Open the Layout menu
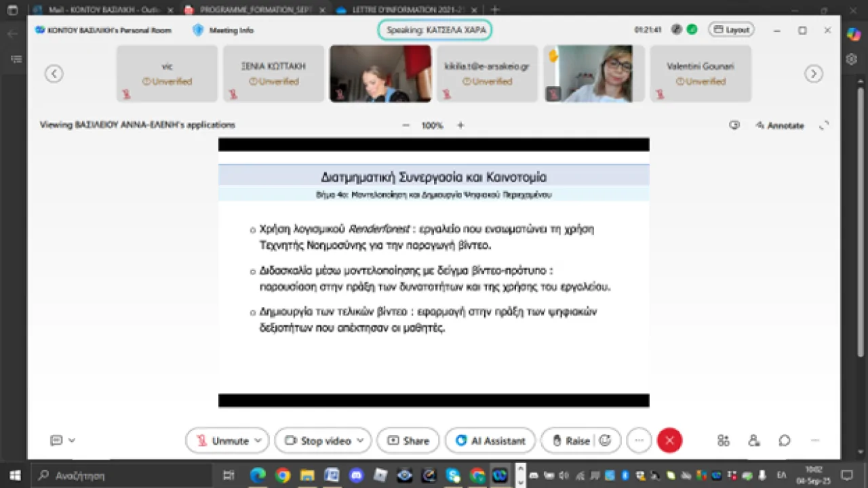The height and width of the screenshot is (488, 868). [x=731, y=30]
